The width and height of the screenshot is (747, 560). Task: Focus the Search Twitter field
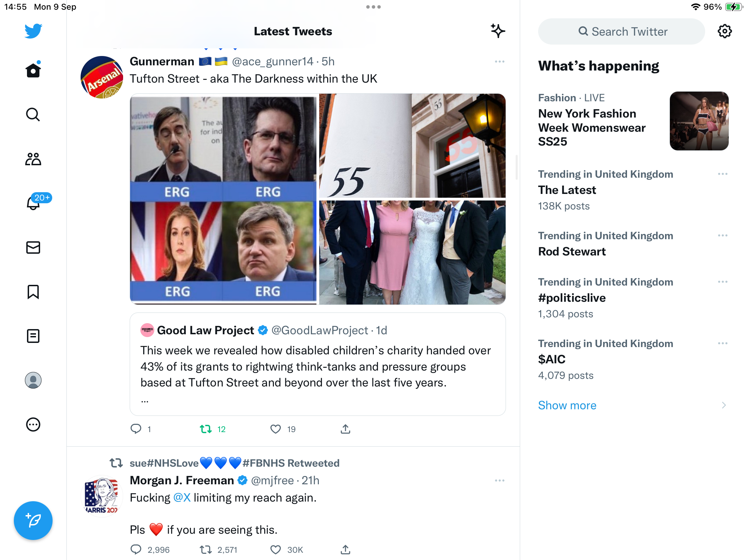pyautogui.click(x=621, y=31)
